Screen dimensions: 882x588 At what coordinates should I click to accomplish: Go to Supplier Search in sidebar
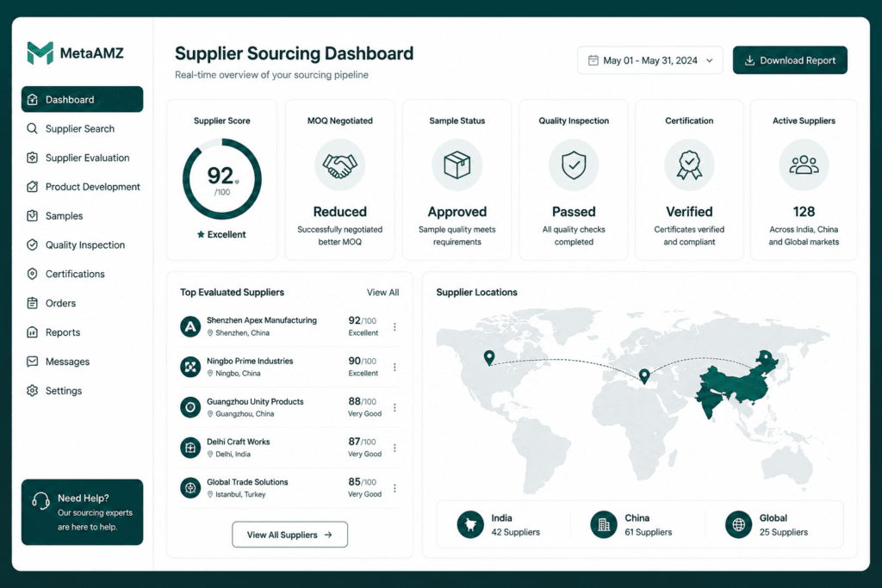82,129
